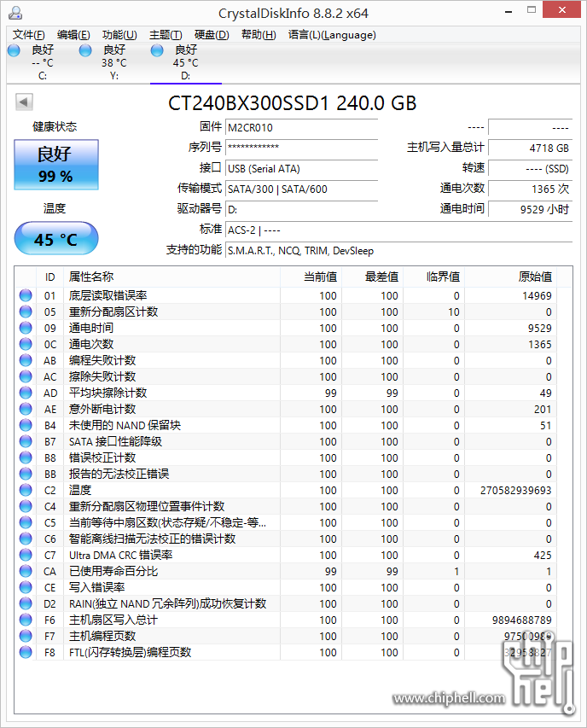Click the previous disk arrow button
The width and height of the screenshot is (587, 728).
[24, 102]
